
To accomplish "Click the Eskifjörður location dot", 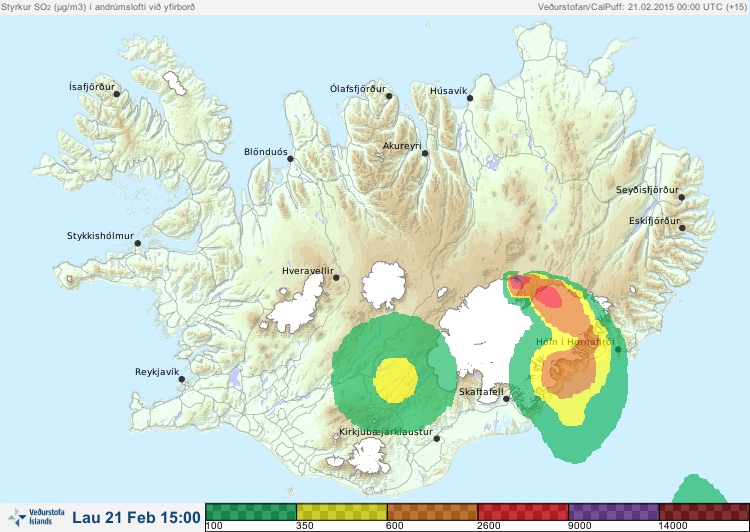I will tap(682, 228).
